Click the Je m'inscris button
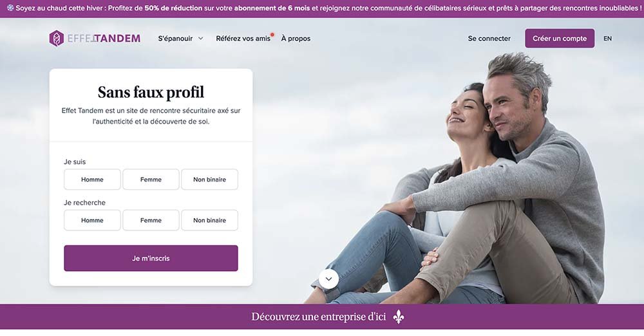 (151, 258)
